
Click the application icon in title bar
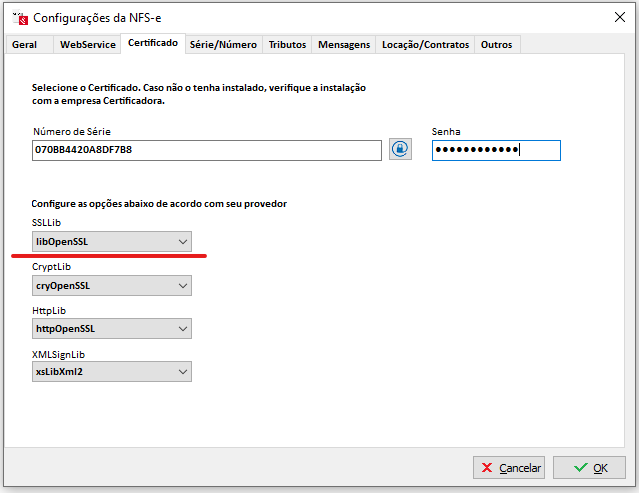pos(18,17)
